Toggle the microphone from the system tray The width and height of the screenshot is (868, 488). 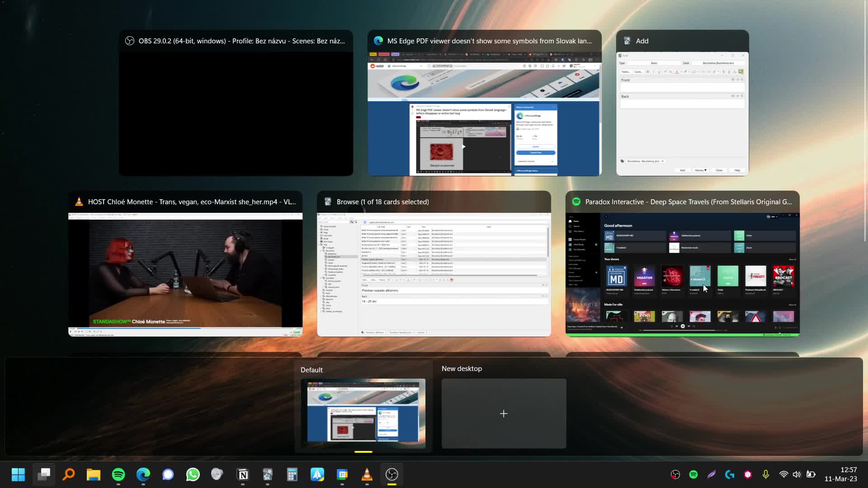(x=766, y=474)
